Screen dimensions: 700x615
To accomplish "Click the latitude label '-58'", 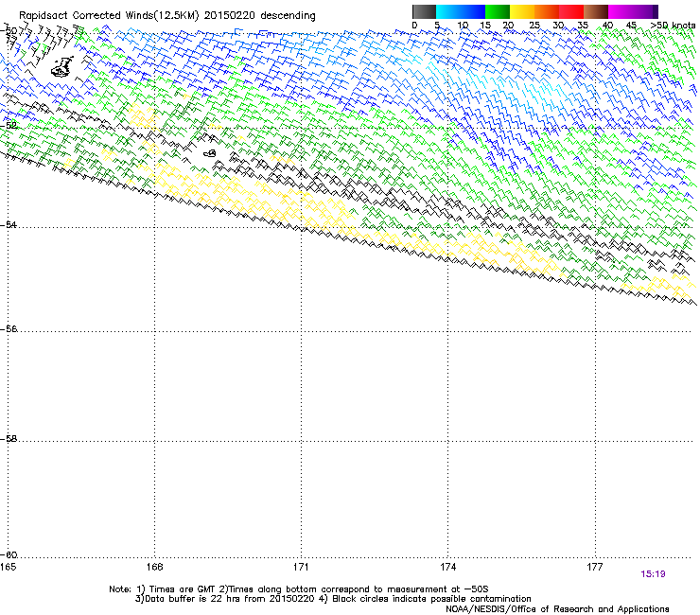I will tap(9, 439).
